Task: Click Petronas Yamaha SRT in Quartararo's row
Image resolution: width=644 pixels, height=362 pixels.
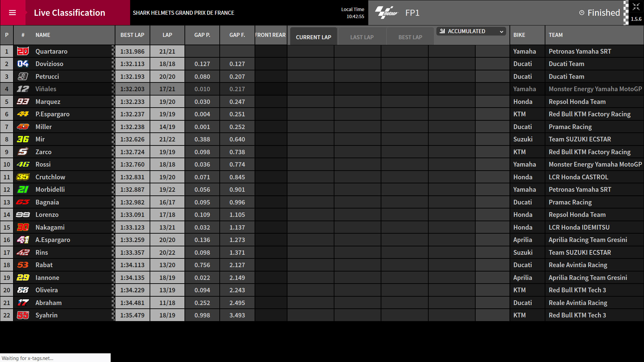Action: click(x=580, y=51)
